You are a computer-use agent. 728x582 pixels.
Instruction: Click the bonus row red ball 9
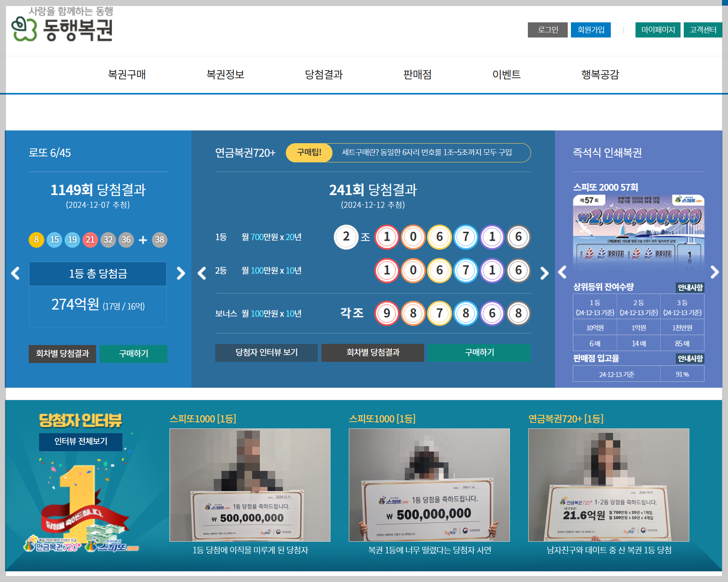[x=387, y=313]
